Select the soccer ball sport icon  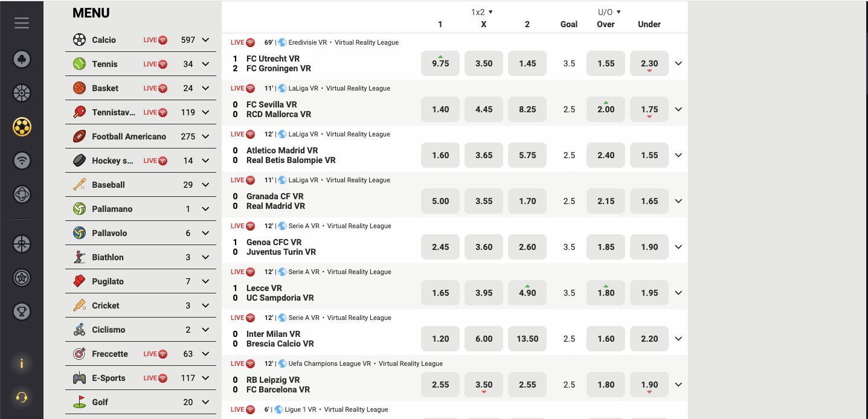pyautogui.click(x=22, y=127)
